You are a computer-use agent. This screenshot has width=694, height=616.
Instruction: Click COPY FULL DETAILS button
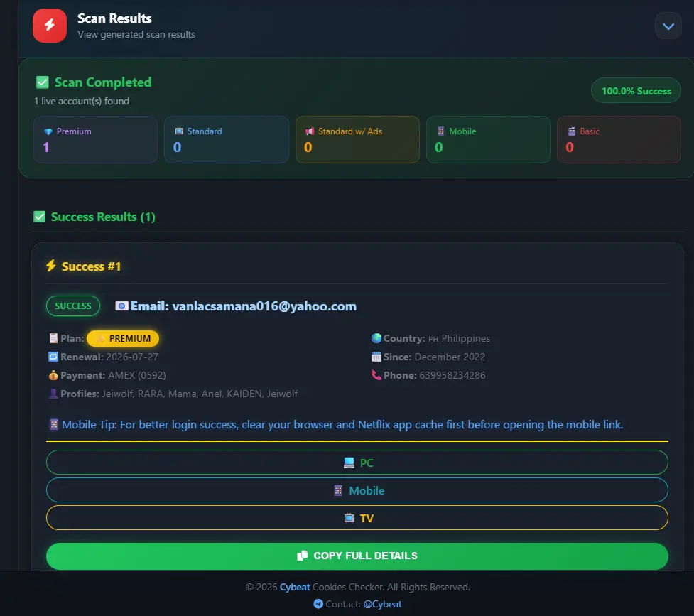coord(357,556)
